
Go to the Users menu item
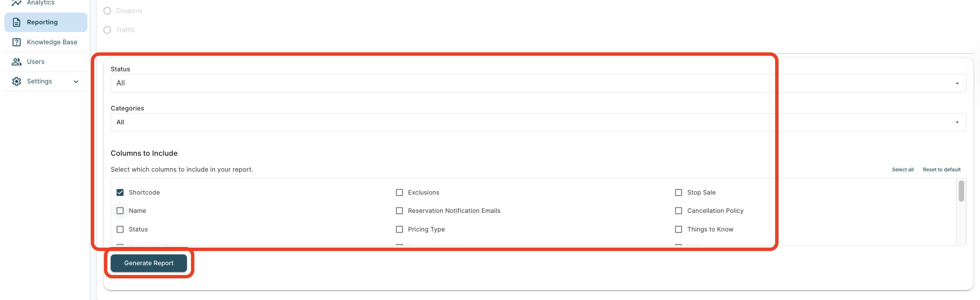coord(36,62)
